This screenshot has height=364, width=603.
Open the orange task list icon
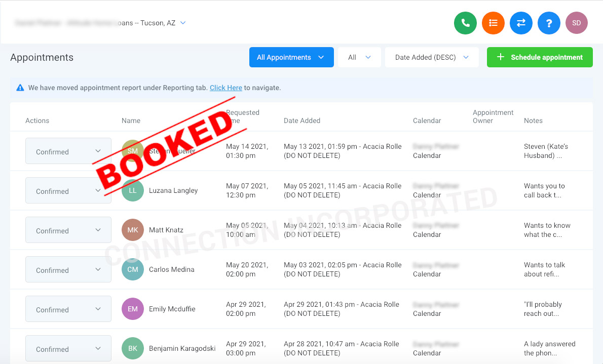493,23
